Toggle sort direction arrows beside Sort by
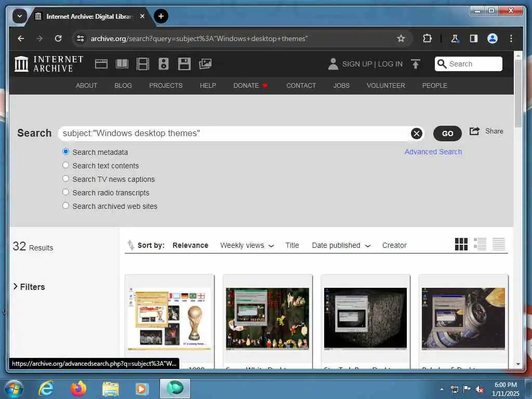 pos(130,245)
